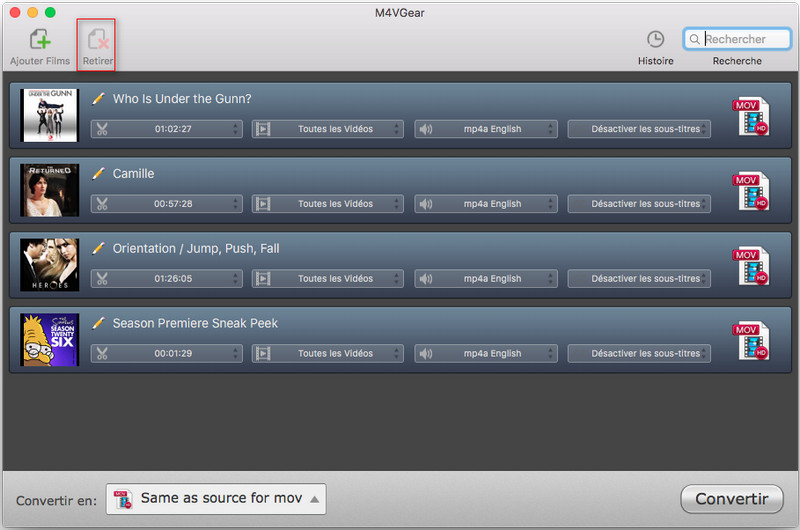Select The Returned Camille poster thumbnail
Screen dimensions: 800x530
point(49,190)
